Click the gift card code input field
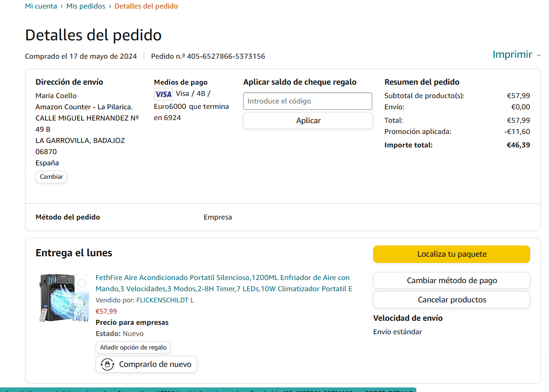 click(x=307, y=101)
